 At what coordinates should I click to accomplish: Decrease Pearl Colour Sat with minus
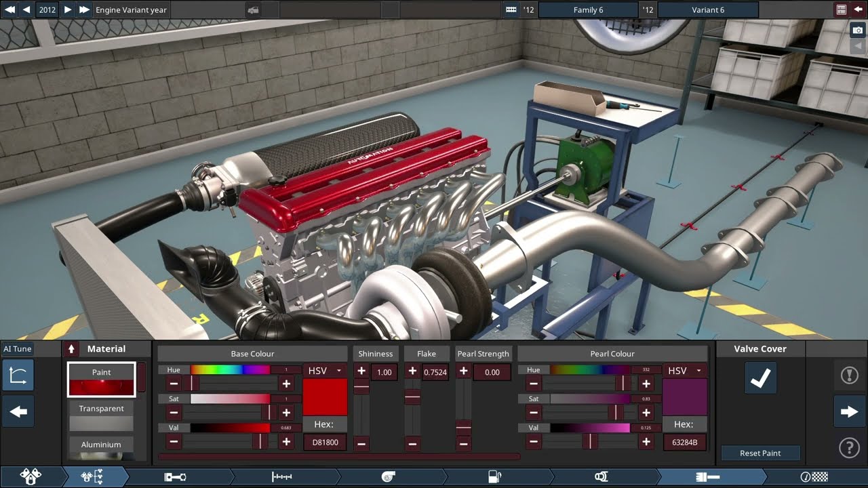(x=534, y=413)
